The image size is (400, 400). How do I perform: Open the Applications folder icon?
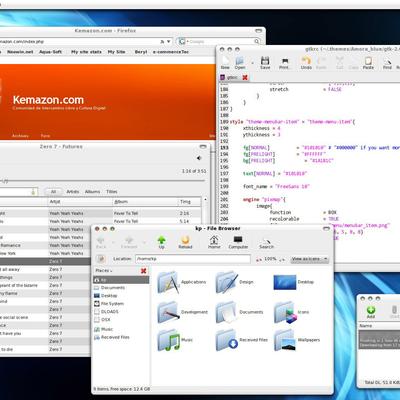[x=168, y=282]
